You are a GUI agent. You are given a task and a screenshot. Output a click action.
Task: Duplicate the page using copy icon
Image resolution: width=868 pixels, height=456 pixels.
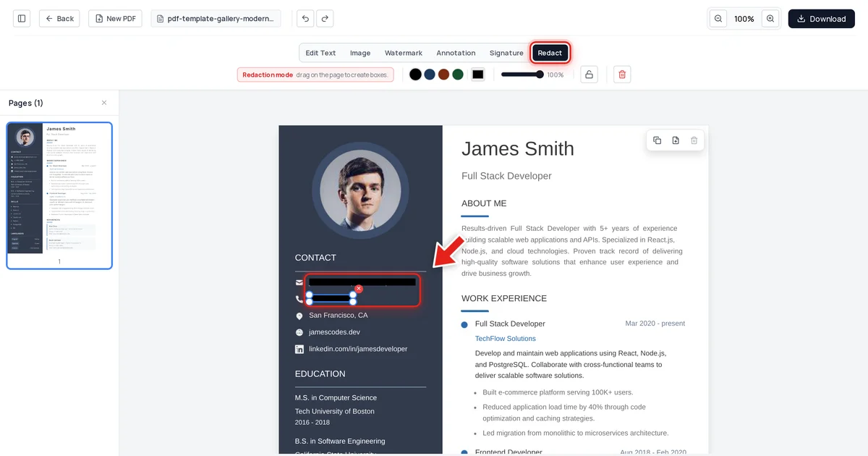click(657, 140)
